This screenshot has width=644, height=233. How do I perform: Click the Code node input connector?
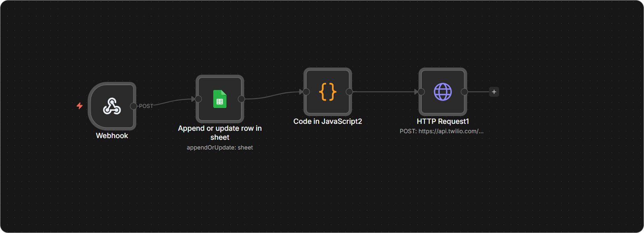click(306, 92)
